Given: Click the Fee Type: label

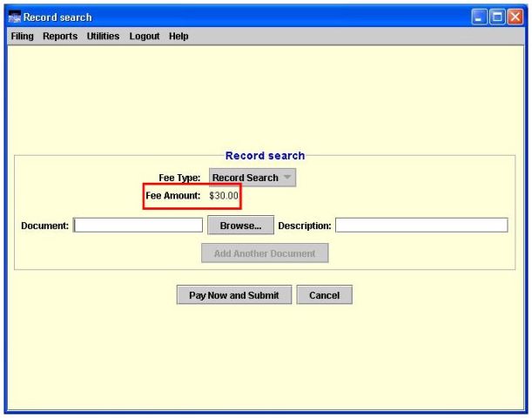Looking at the screenshot, I should click(179, 178).
